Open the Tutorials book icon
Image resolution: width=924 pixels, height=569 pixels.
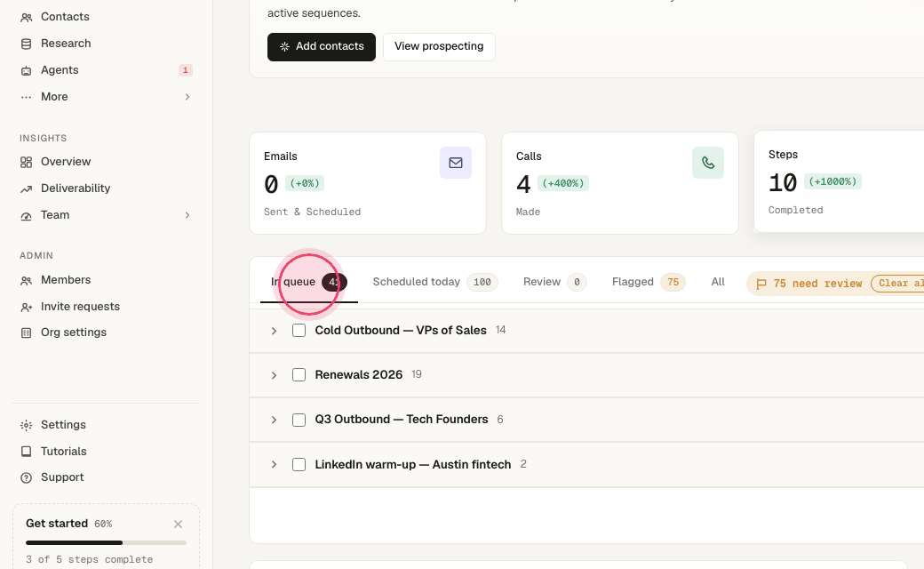[x=26, y=452]
